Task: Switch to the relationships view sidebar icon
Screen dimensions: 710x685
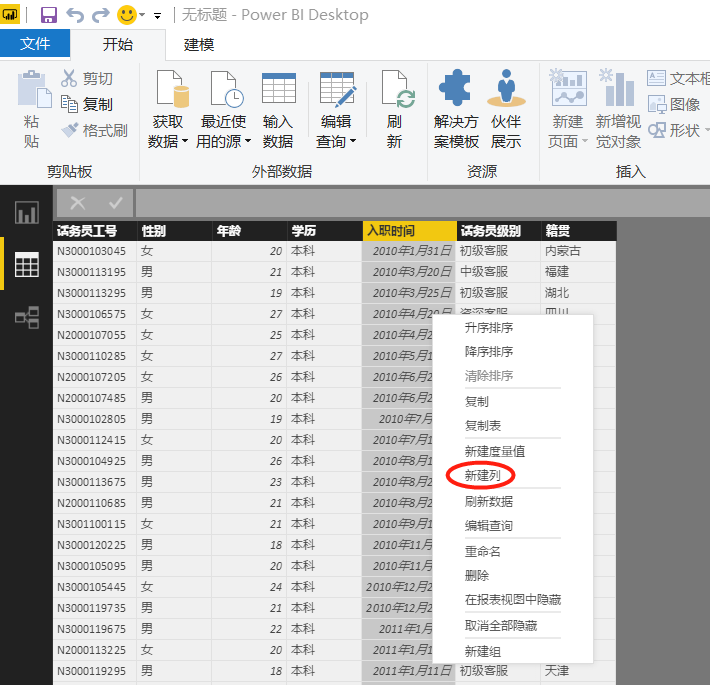Action: click(x=27, y=317)
